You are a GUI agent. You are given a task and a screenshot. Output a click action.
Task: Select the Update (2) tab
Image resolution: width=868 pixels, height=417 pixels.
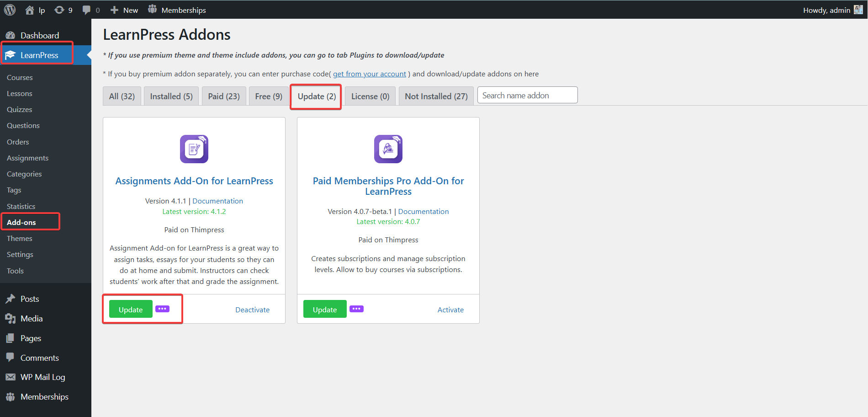click(x=317, y=96)
